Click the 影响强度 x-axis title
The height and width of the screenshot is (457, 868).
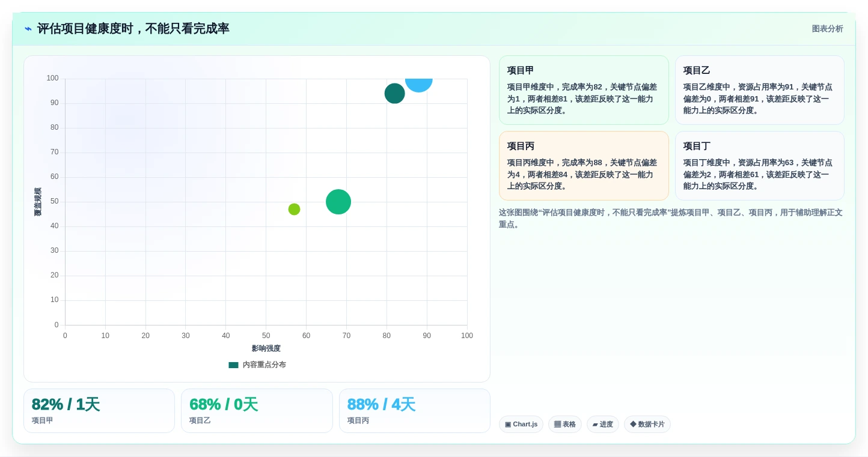[266, 348]
